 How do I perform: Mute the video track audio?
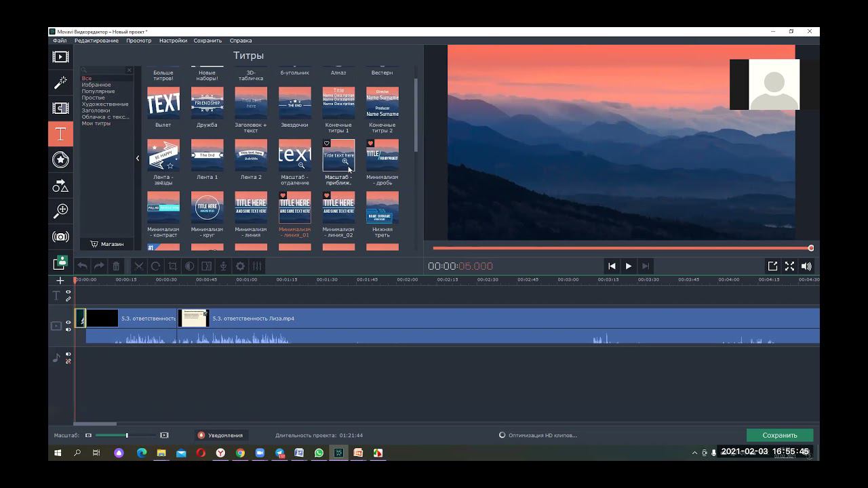click(68, 329)
